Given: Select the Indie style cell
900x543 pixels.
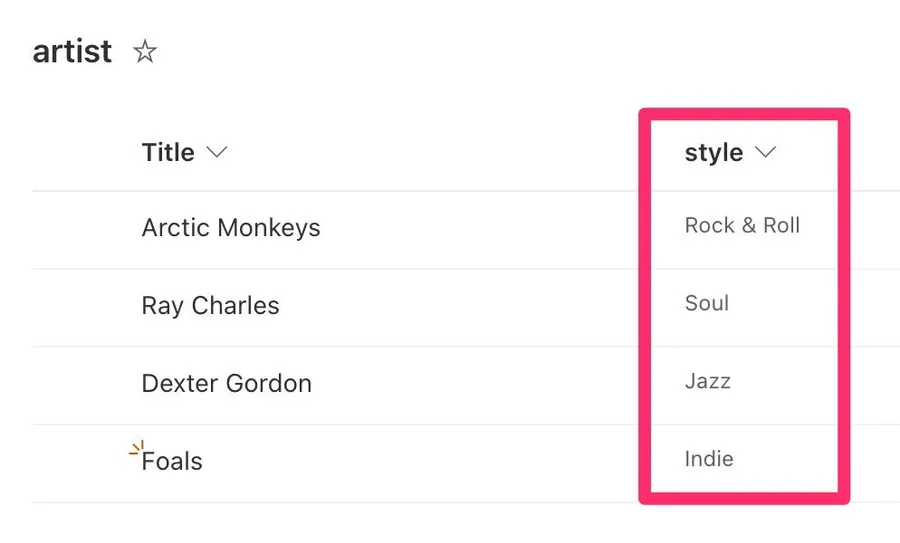Looking at the screenshot, I should (709, 460).
